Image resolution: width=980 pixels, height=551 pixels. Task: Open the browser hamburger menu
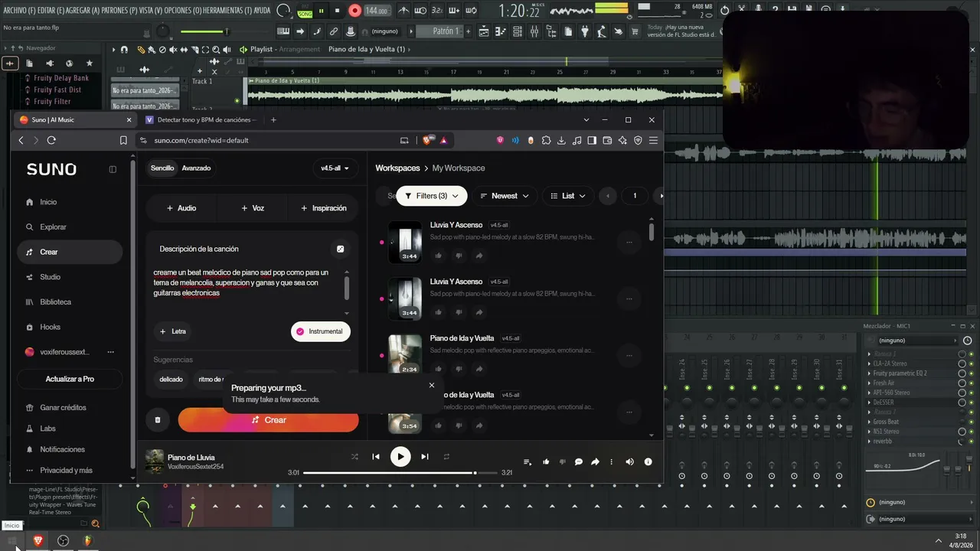[653, 140]
